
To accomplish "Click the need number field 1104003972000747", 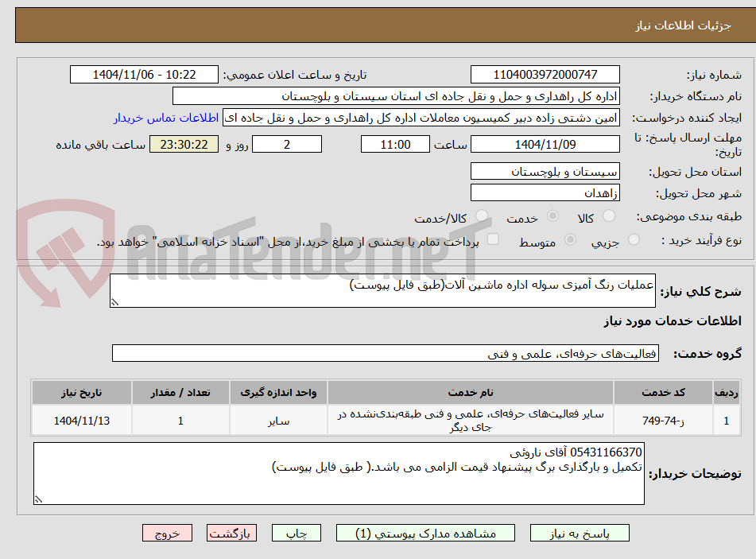I will click(x=545, y=75).
